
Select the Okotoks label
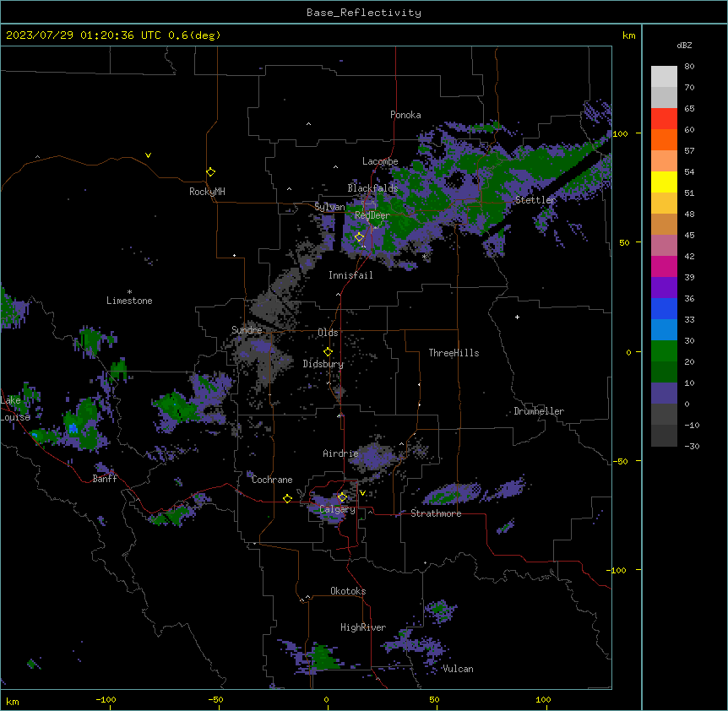(348, 591)
